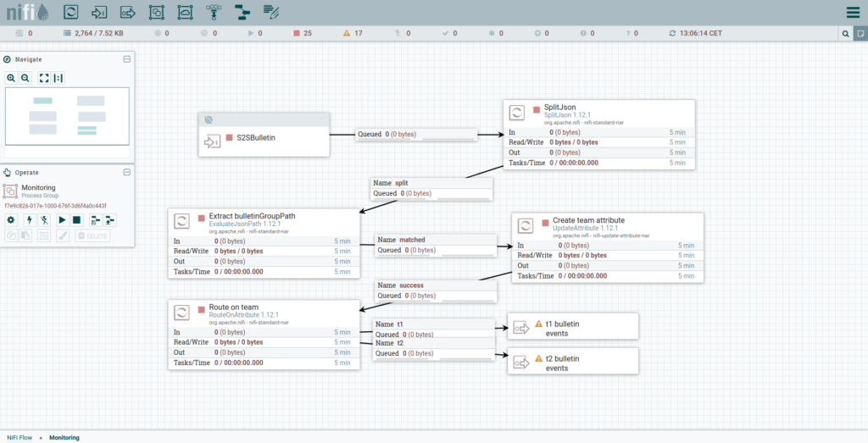Click the greyed-out Paste icon in Operate panel
Screen dimensions: 868x443
coord(25,235)
